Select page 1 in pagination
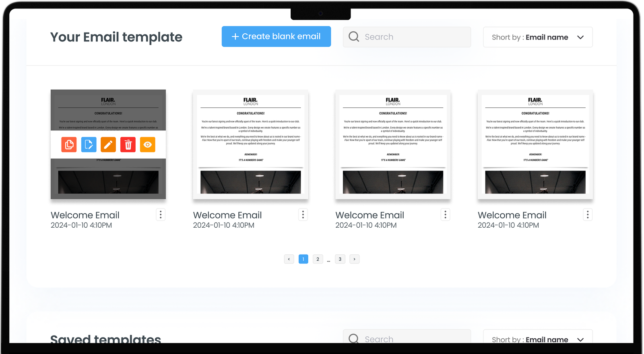 pos(303,259)
